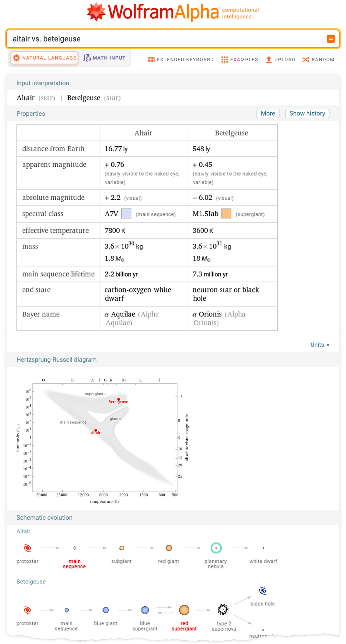Open the Units link
Screen dimensions: 346x644
click(x=319, y=345)
